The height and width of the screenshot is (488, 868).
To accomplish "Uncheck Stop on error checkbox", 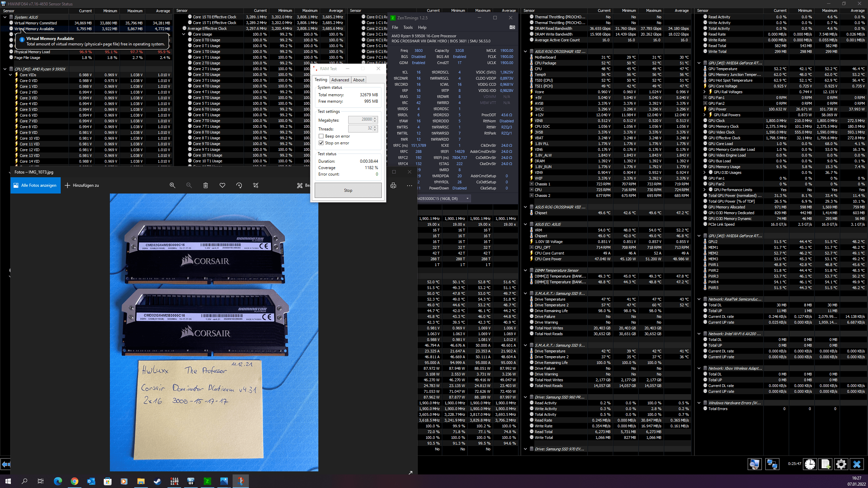I will 321,143.
